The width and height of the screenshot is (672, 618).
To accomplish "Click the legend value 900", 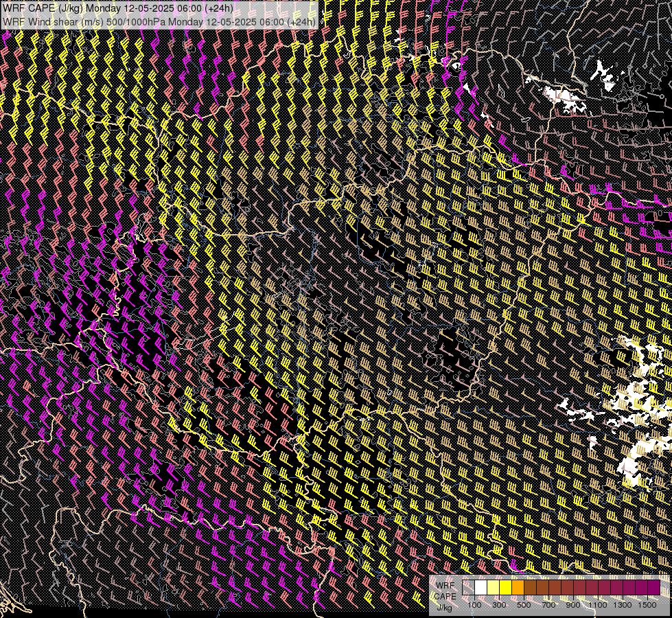I will (x=573, y=605).
